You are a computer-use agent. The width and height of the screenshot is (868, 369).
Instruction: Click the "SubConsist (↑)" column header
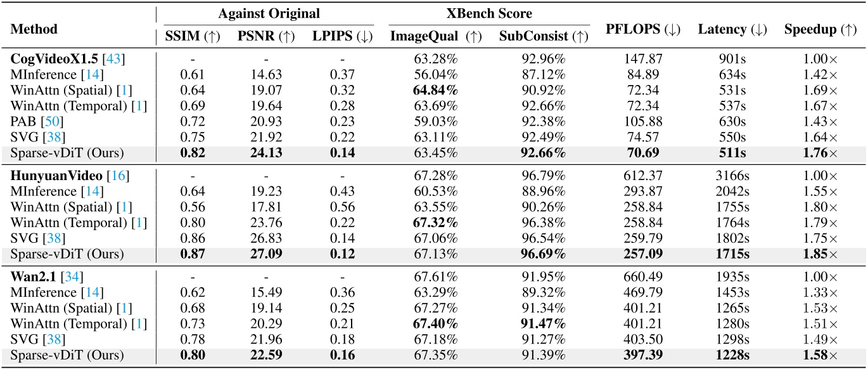click(543, 37)
